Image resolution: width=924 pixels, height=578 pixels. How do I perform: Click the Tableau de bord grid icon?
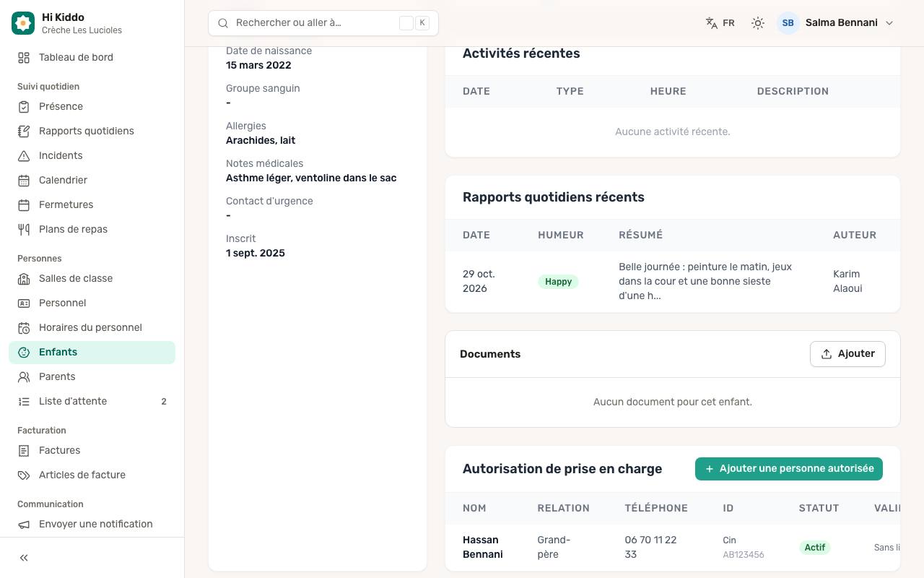point(24,58)
